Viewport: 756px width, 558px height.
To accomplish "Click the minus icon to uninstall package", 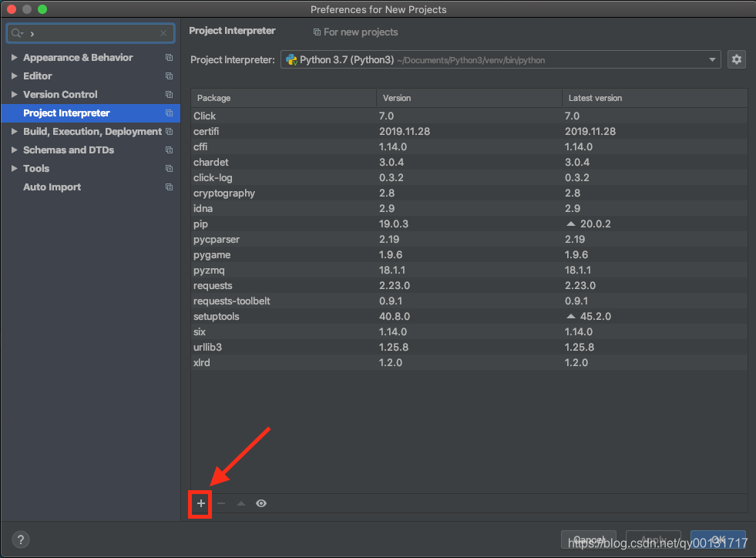I will point(221,503).
